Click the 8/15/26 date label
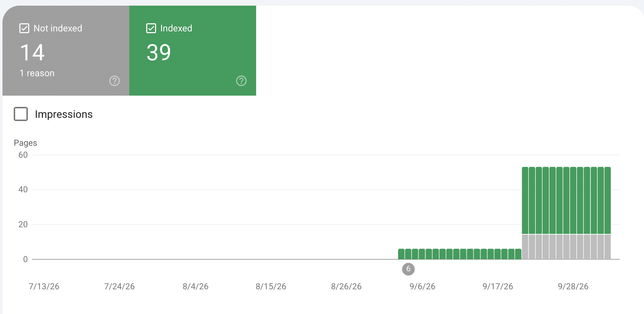 tap(271, 286)
